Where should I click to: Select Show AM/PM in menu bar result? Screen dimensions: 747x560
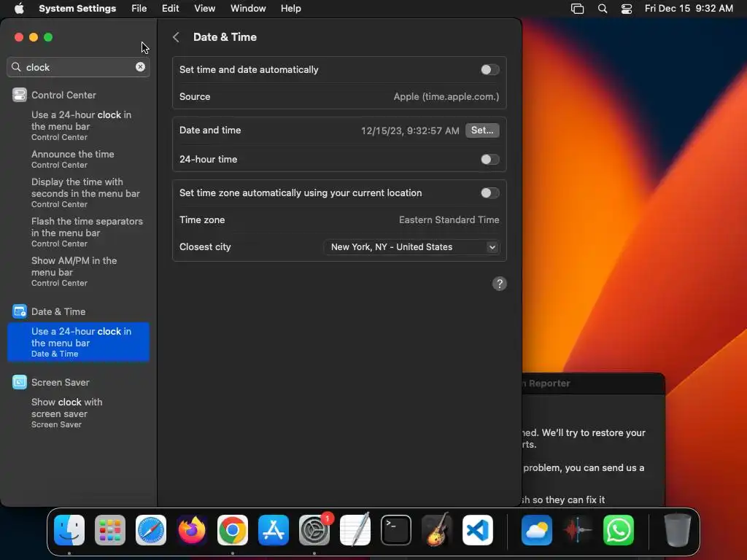pyautogui.click(x=79, y=271)
